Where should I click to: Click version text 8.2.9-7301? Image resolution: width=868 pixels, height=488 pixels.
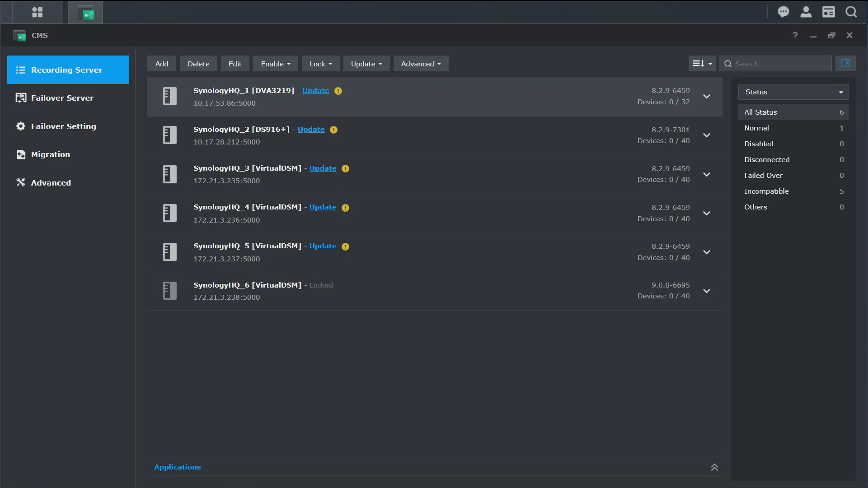click(671, 130)
